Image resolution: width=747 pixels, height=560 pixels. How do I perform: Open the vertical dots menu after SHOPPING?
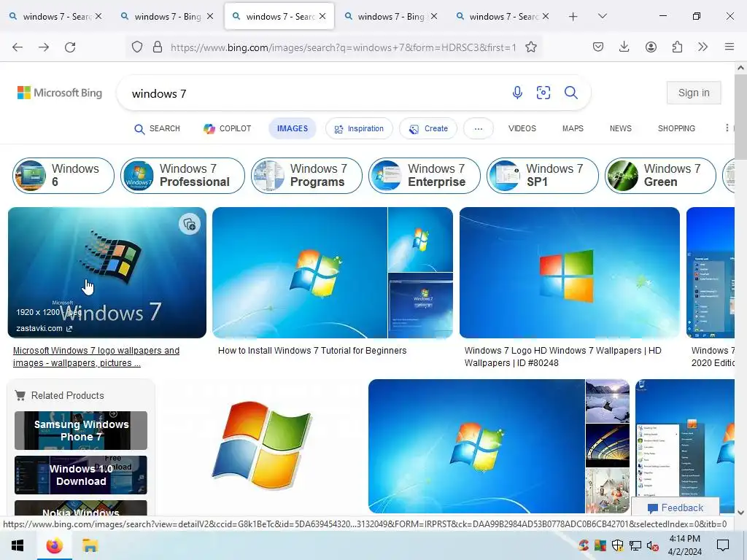click(727, 128)
